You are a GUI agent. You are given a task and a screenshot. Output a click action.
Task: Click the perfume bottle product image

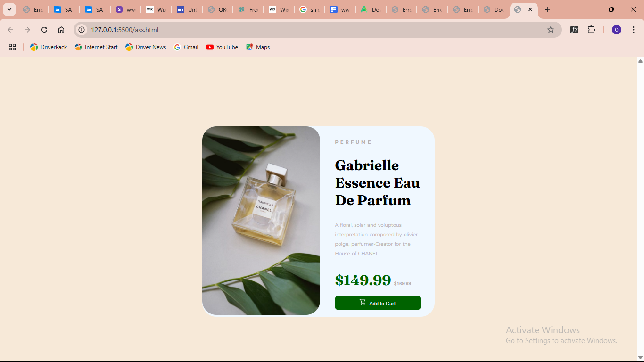click(x=261, y=220)
